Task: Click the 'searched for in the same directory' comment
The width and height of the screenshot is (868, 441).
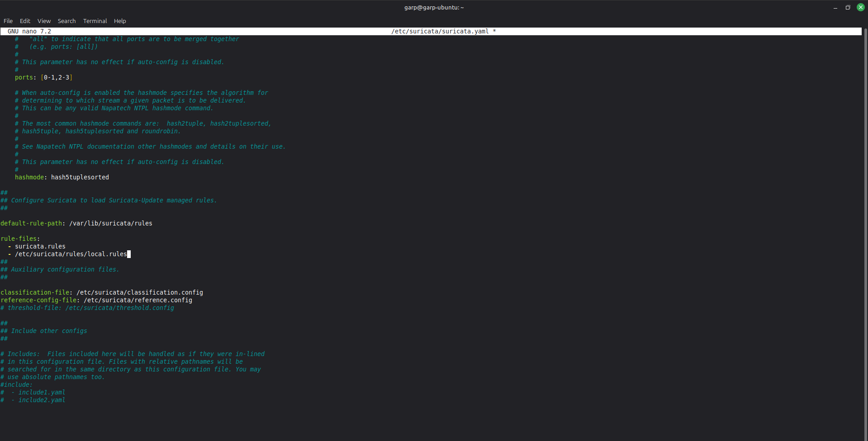Action: (131, 370)
